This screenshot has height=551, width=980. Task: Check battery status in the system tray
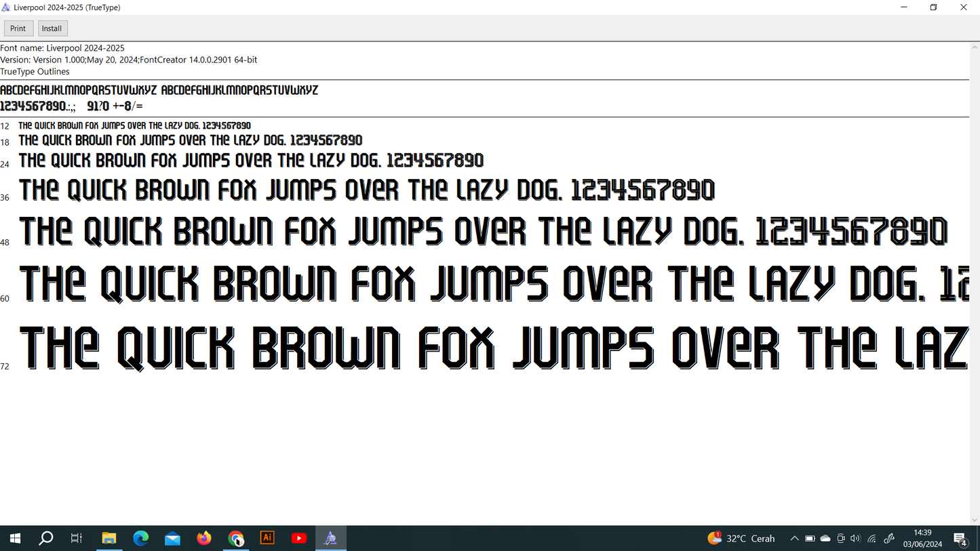point(810,538)
